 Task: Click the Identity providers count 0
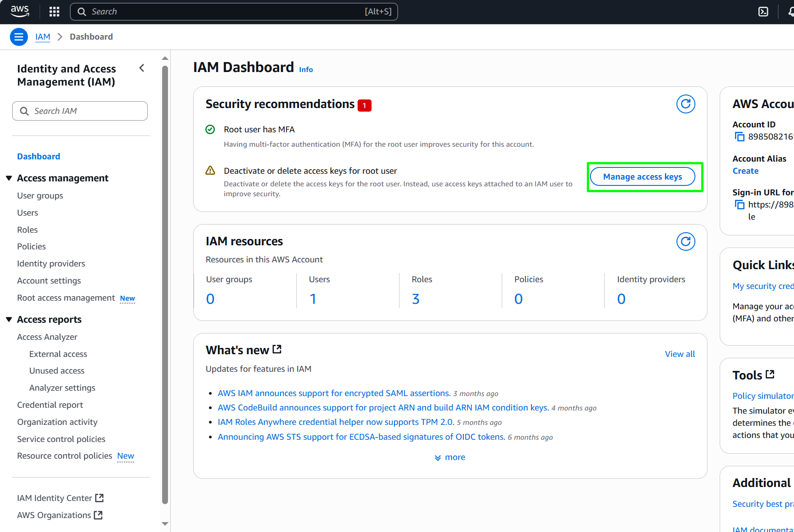point(622,299)
